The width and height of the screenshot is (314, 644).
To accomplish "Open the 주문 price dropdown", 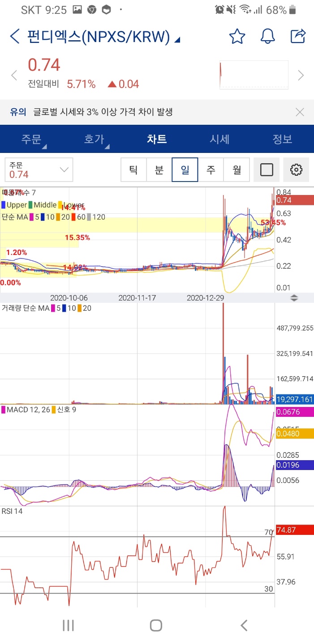I will point(38,170).
